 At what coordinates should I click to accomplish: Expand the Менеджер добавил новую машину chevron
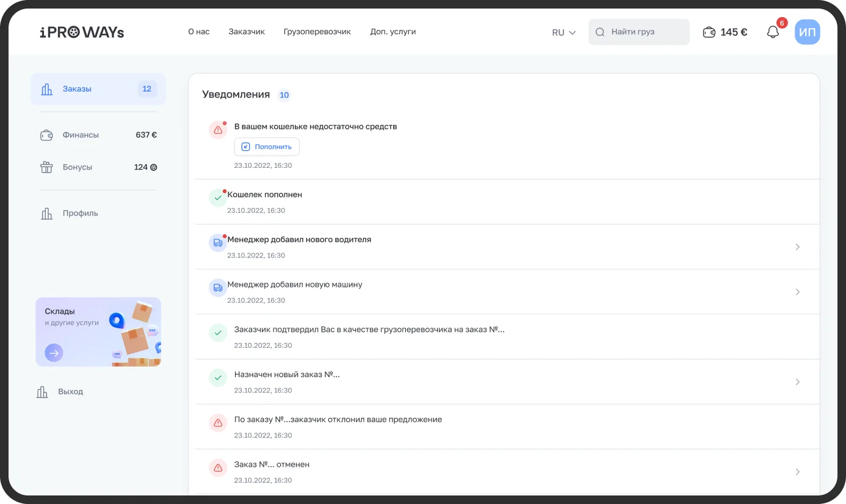click(x=797, y=292)
